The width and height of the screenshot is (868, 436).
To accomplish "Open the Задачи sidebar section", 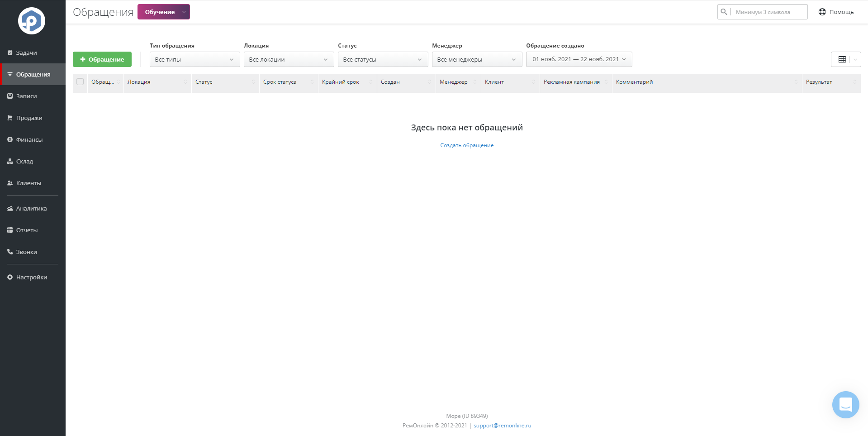I will pyautogui.click(x=33, y=53).
